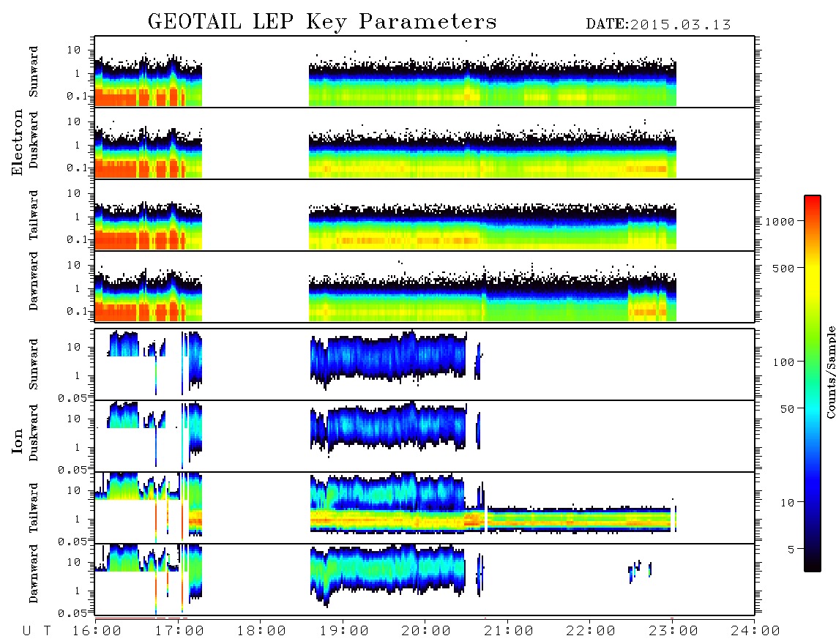The image size is (836, 644).
Task: Click the 20:00 time axis label
Action: coord(427,631)
